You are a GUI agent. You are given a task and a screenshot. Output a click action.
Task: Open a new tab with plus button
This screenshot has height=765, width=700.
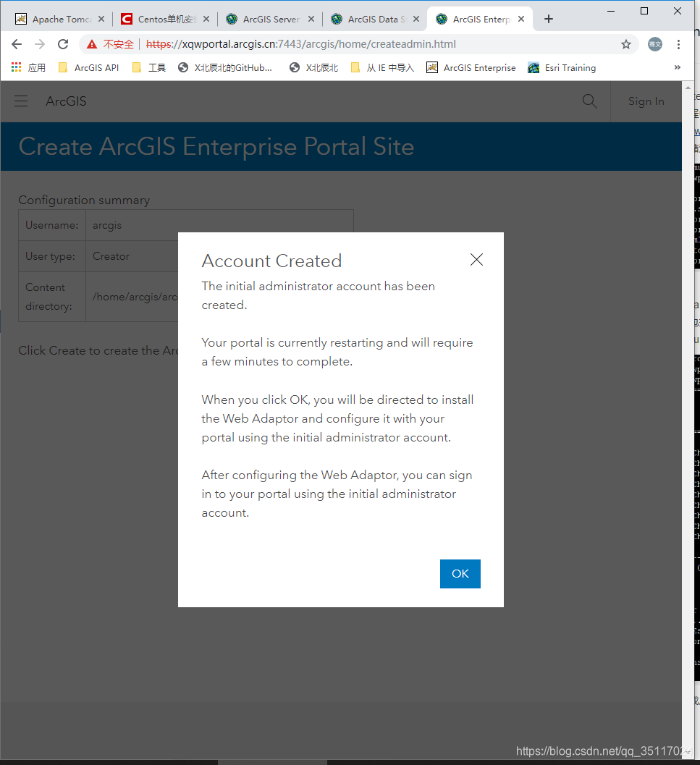pyautogui.click(x=549, y=19)
